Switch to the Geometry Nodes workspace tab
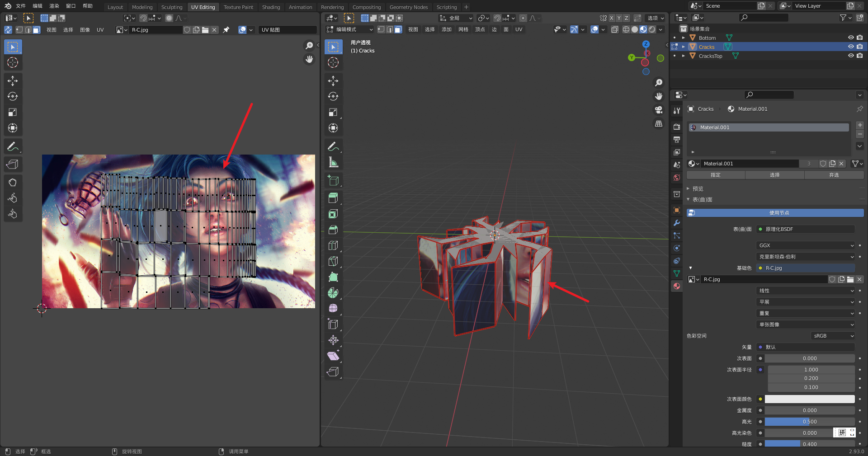 409,7
